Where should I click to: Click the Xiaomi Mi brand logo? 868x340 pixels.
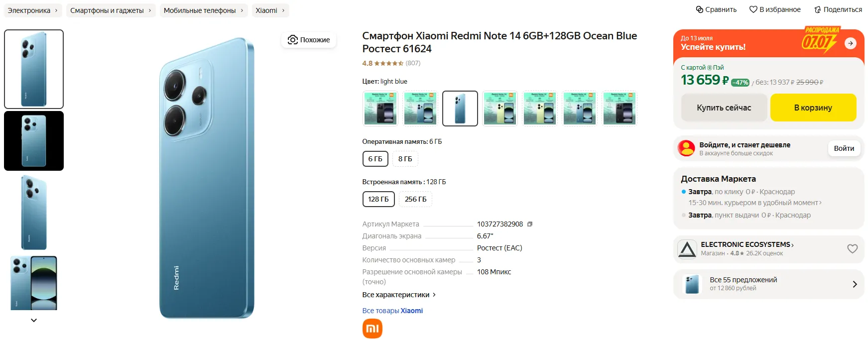[372, 329]
